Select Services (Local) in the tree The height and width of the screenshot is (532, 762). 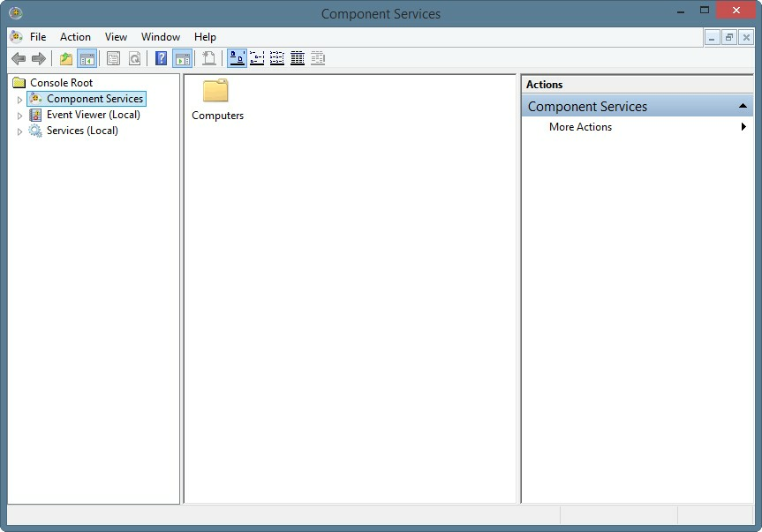(81, 131)
